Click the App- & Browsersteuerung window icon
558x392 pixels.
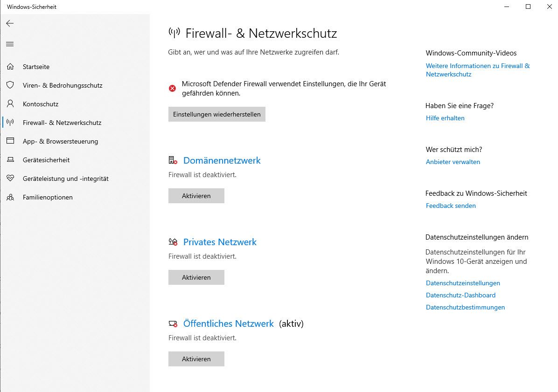pyautogui.click(x=10, y=141)
